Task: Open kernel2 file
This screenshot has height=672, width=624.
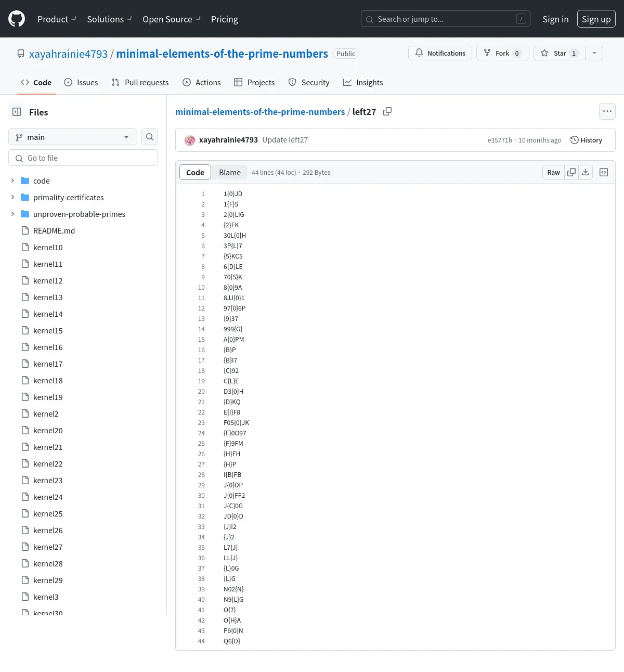Action: [46, 413]
